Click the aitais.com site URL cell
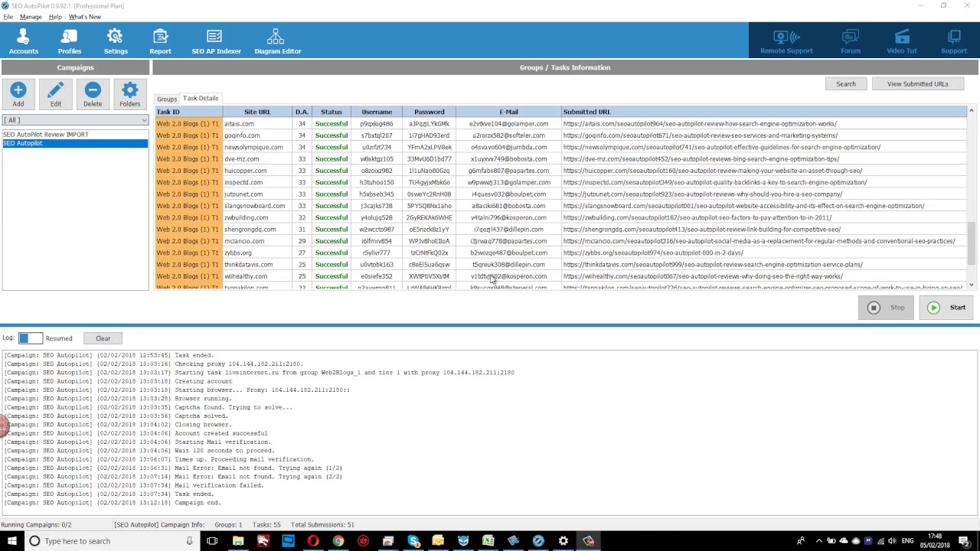This screenshot has height=551, width=980. [x=257, y=124]
